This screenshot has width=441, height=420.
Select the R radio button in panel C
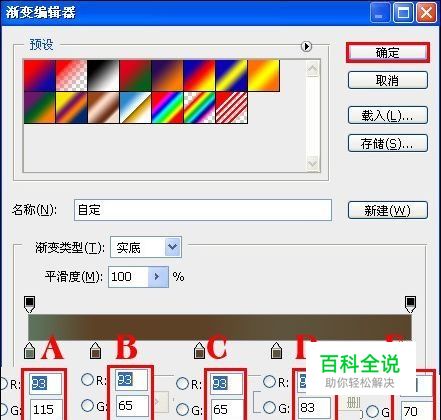click(182, 383)
